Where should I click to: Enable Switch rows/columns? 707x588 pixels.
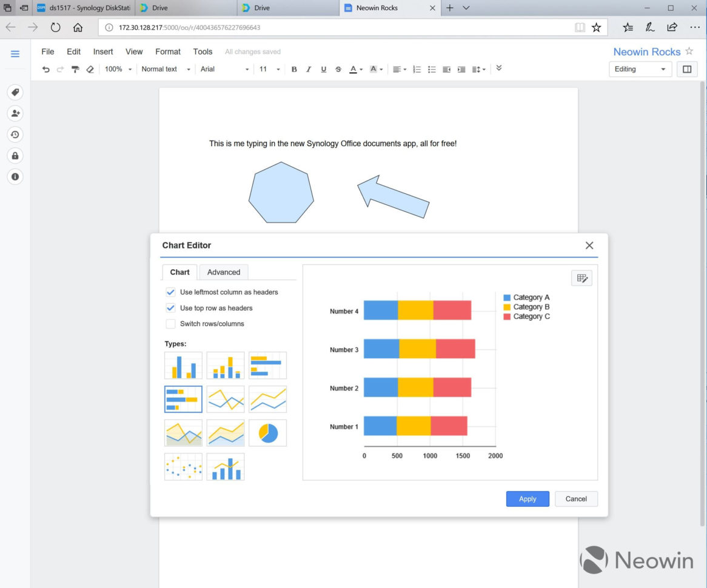point(170,324)
